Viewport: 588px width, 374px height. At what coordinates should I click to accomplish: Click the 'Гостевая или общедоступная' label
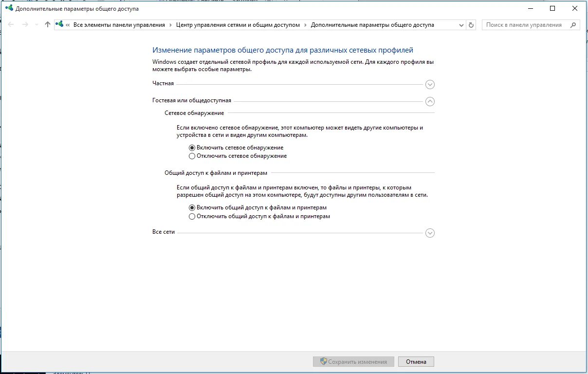pyautogui.click(x=192, y=101)
